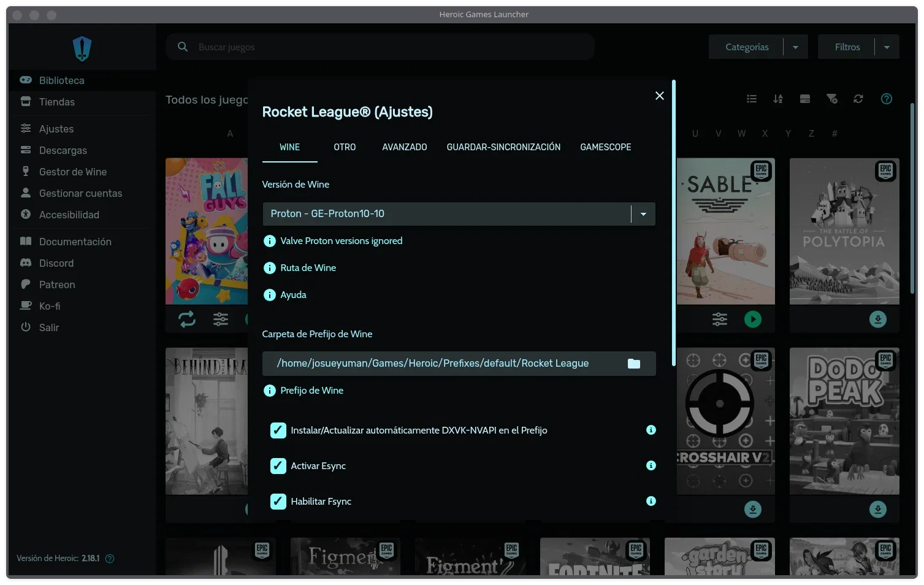This screenshot has height=585, width=924.
Task: Expand Valve Proton versions ignored info
Action: click(333, 241)
